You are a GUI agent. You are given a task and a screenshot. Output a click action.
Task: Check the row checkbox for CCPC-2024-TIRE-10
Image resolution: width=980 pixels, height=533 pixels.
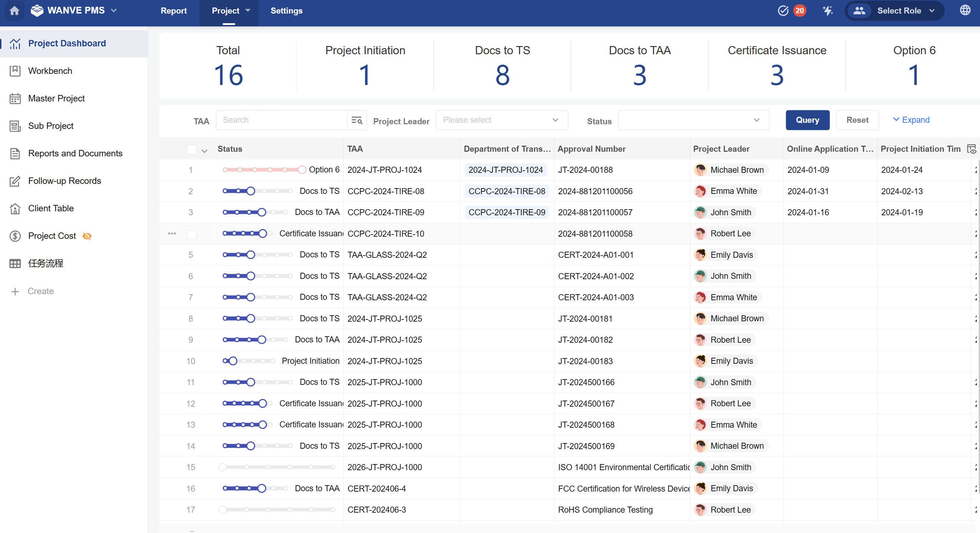pos(191,235)
